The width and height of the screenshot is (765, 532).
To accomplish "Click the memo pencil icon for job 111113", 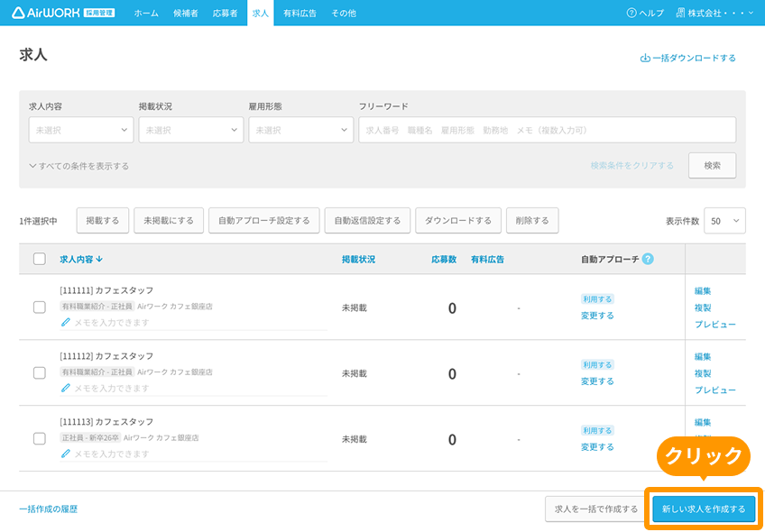I will click(65, 454).
